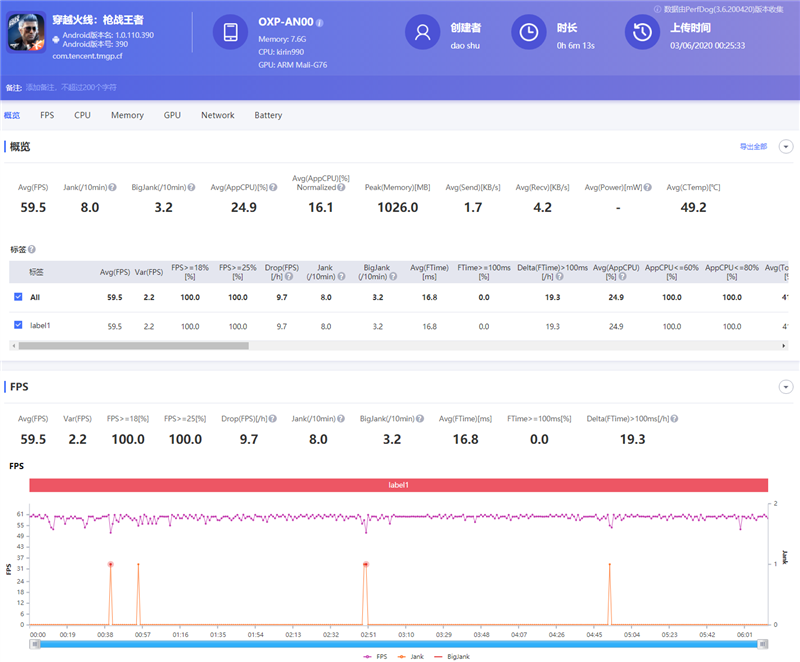The image size is (800, 662).
Task: Click the duration clock icon
Action: pyautogui.click(x=528, y=33)
